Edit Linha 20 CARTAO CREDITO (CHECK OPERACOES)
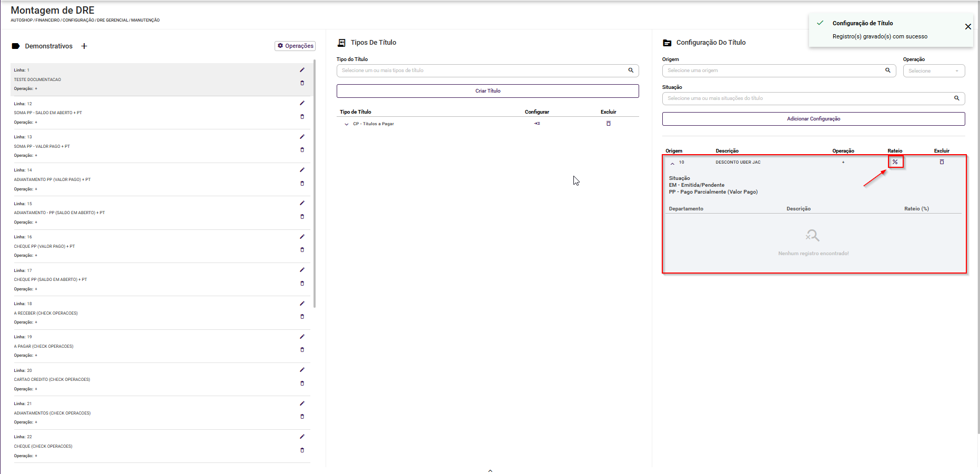 pos(302,370)
